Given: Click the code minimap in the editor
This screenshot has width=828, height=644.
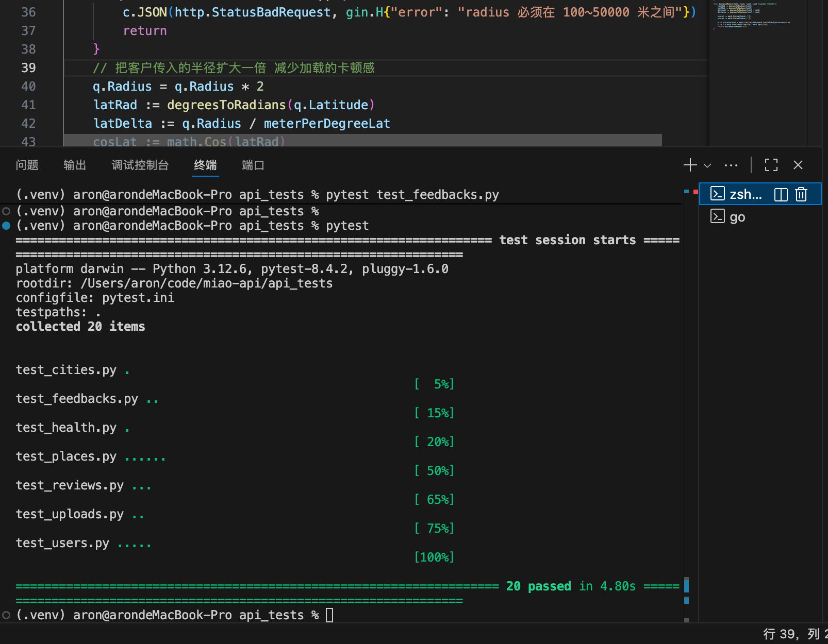Looking at the screenshot, I should [753, 15].
